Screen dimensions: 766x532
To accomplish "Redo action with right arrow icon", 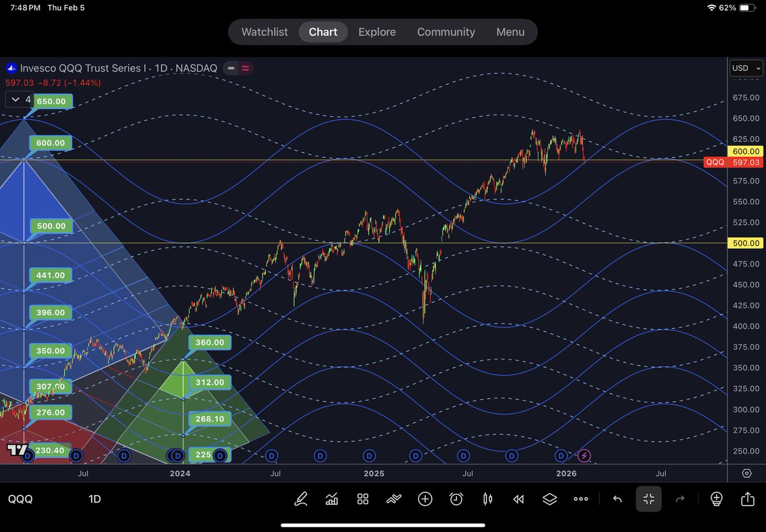I will pyautogui.click(x=680, y=499).
